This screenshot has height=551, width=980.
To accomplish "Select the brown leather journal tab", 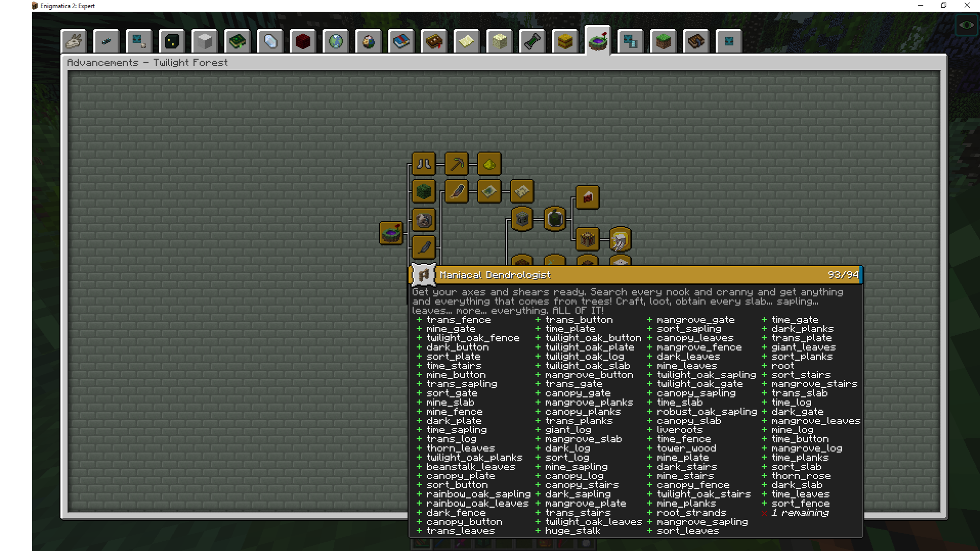I will [x=696, y=41].
